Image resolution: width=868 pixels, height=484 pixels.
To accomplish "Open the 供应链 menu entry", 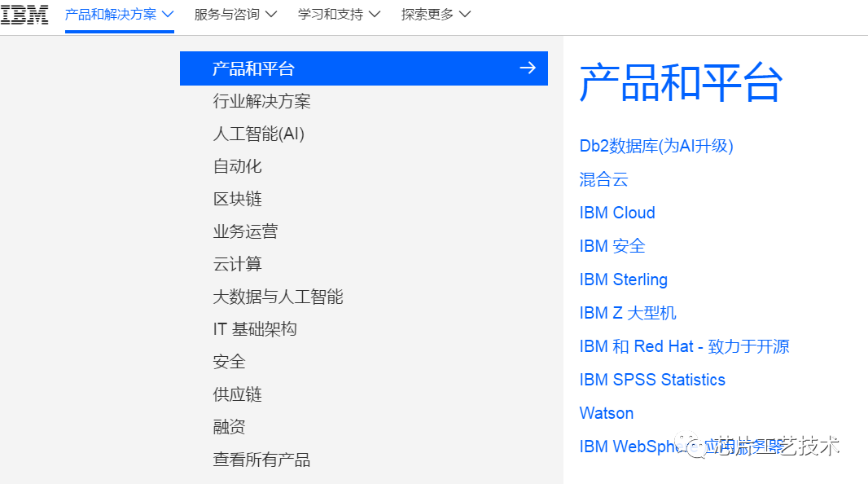I will pos(238,395).
